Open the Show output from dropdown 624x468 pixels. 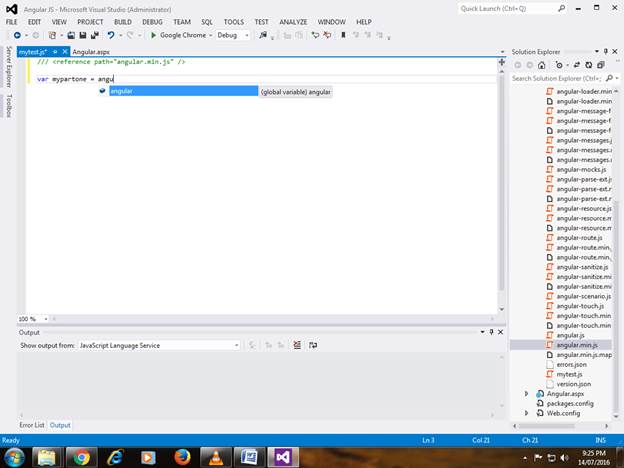click(x=236, y=345)
